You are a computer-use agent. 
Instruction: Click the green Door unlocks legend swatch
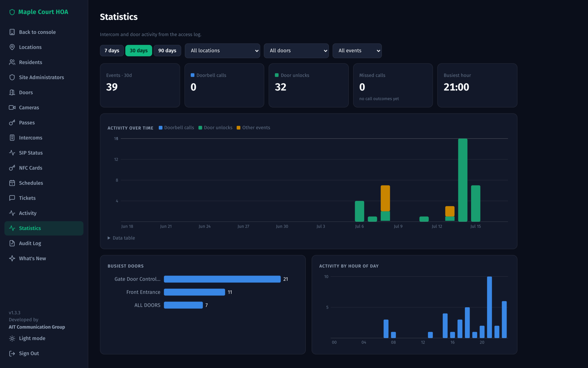click(200, 128)
